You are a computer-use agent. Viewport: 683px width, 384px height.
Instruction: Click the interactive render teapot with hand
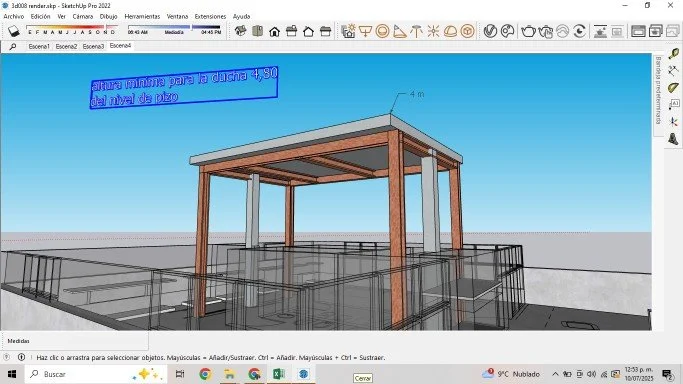pyautogui.click(x=545, y=31)
